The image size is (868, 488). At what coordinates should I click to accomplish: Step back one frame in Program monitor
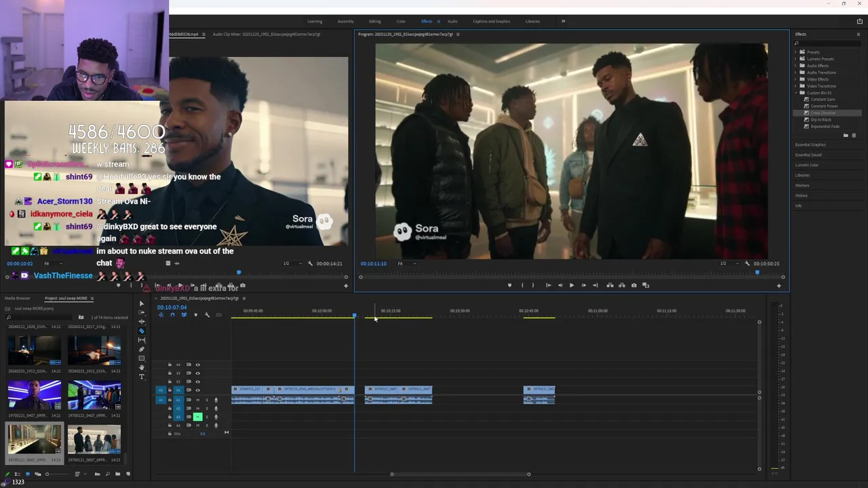560,285
